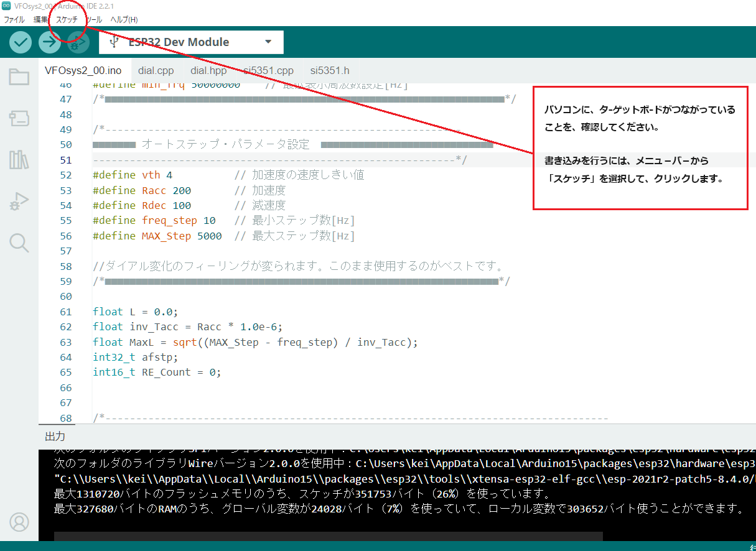The image size is (756, 551).
Task: Click the Arduino IDE logo in title bar
Action: [x=6, y=6]
